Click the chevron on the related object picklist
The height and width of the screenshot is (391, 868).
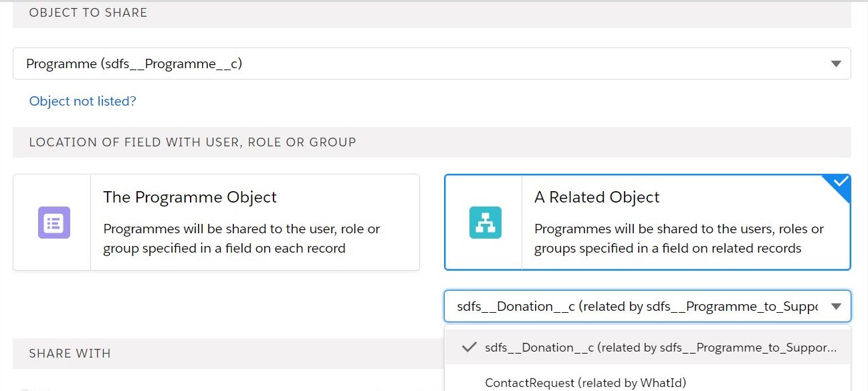point(835,305)
